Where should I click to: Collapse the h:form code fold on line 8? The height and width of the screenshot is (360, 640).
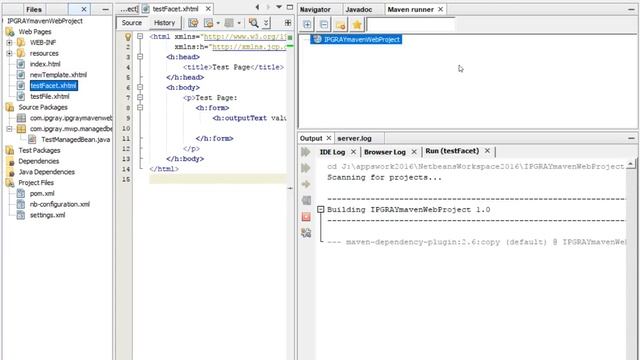140,108
